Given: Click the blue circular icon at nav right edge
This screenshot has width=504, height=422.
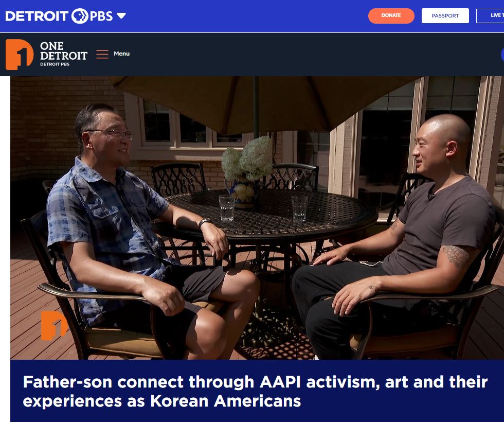Looking at the screenshot, I should click(x=502, y=55).
